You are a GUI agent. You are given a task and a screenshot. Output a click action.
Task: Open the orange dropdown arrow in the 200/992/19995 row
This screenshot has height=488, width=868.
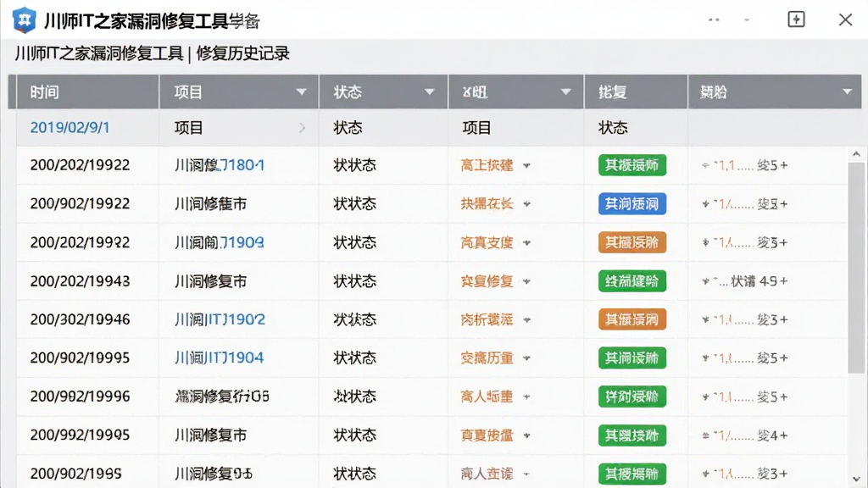pyautogui.click(x=526, y=435)
